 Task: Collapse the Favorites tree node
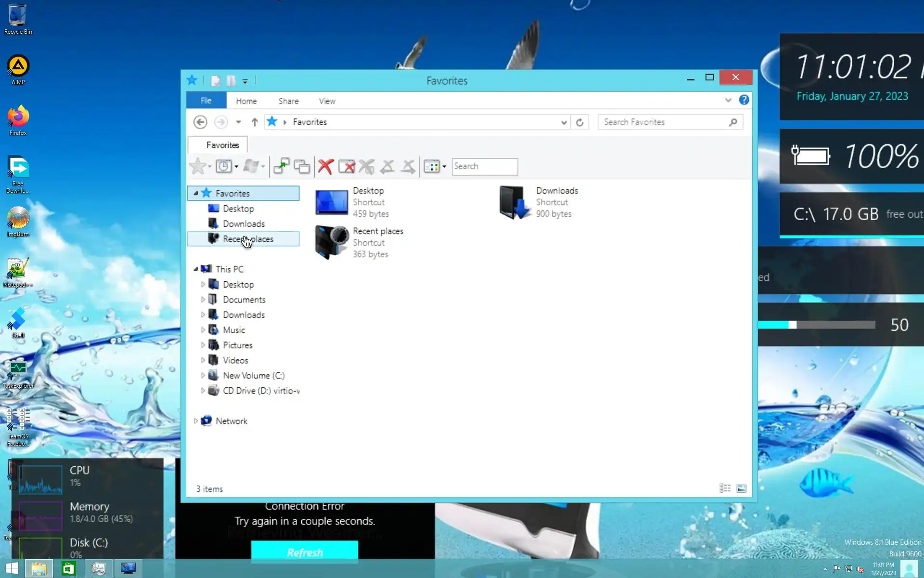point(196,194)
